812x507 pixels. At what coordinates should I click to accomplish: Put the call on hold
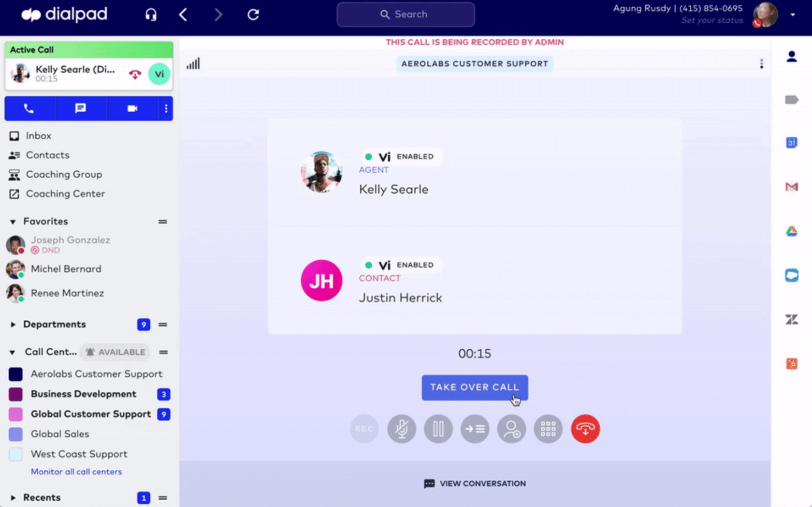(438, 429)
